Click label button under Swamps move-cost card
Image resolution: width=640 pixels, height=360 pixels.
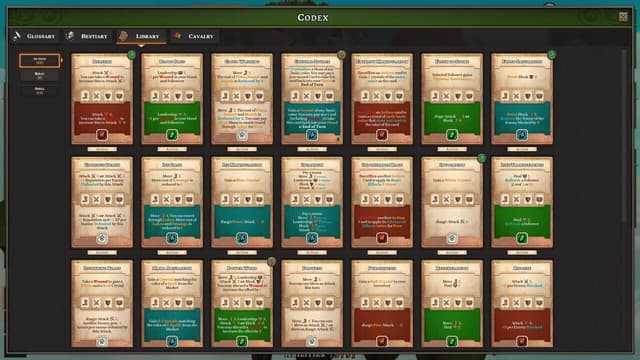172,252
